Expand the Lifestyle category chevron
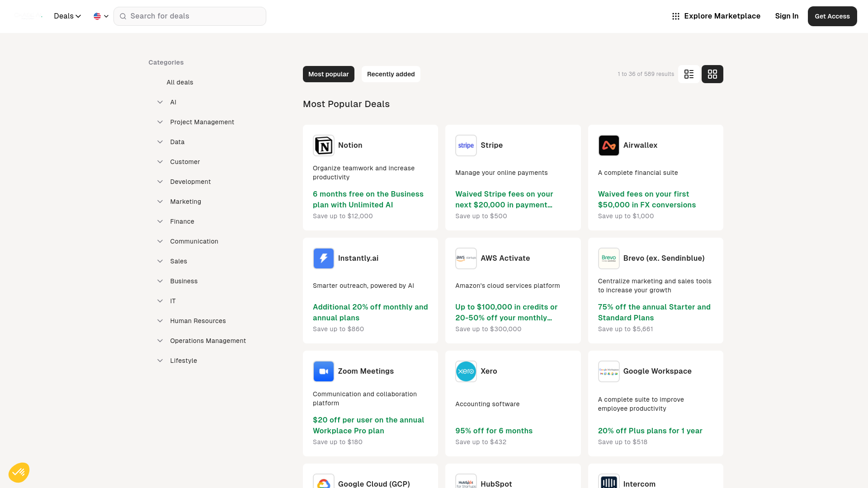The image size is (868, 488). (x=160, y=361)
